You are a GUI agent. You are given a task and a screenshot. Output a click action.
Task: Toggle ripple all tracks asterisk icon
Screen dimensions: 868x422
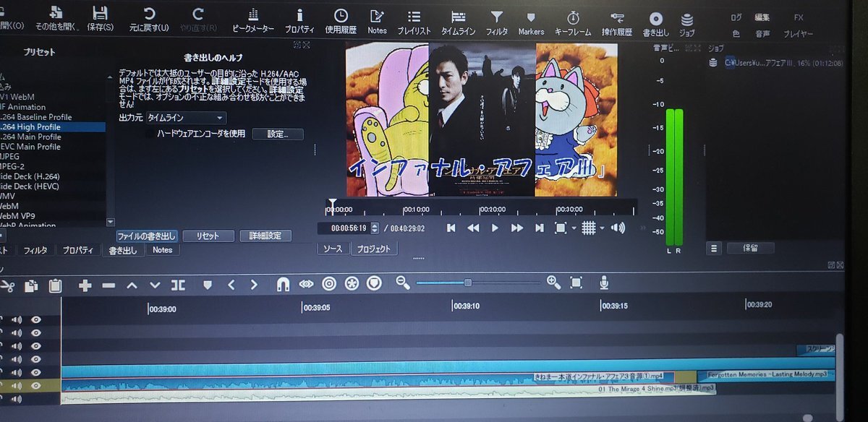[x=352, y=284]
